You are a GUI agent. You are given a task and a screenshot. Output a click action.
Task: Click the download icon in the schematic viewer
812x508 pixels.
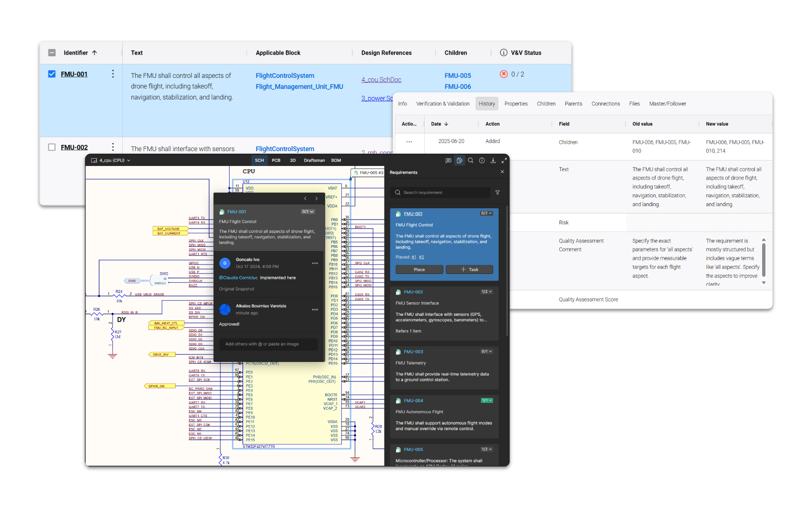pos(493,160)
